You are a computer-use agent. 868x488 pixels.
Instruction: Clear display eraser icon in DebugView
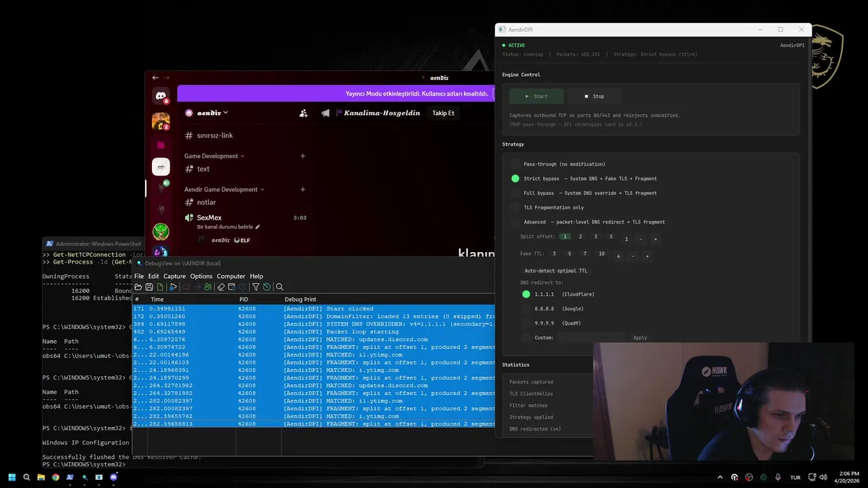(x=220, y=287)
